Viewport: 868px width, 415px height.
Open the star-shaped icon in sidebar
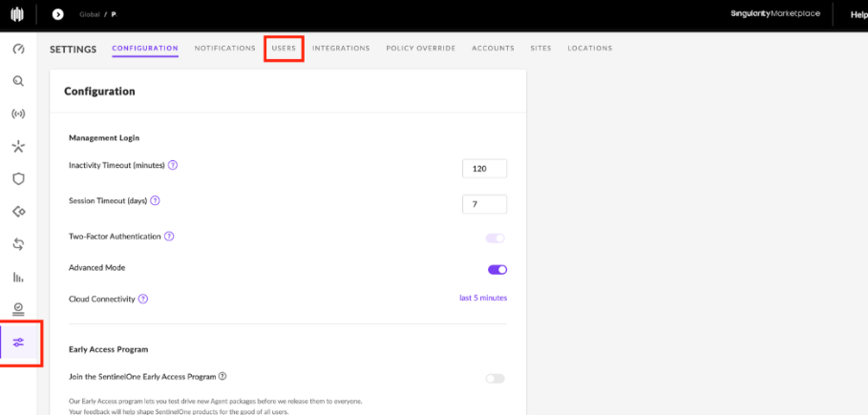pos(18,147)
